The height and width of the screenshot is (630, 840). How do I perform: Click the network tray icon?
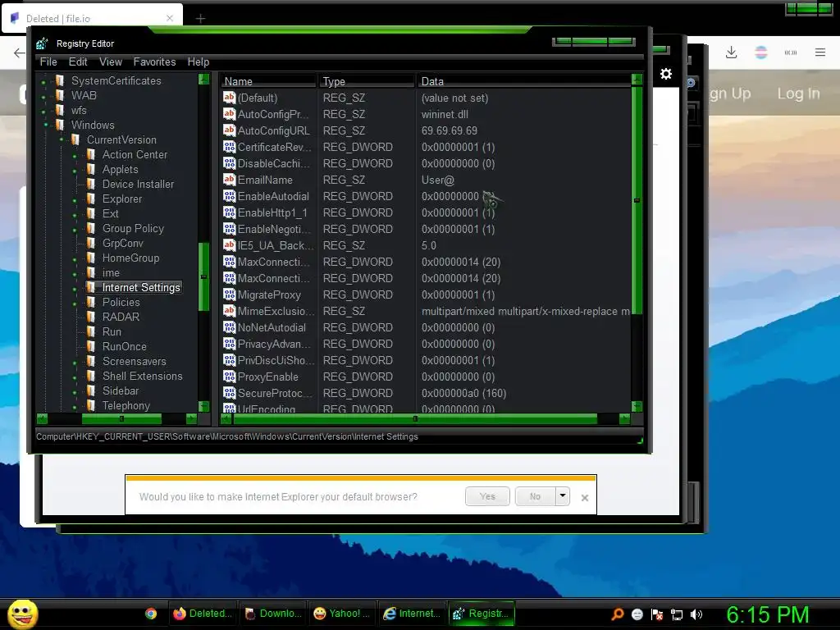677,614
